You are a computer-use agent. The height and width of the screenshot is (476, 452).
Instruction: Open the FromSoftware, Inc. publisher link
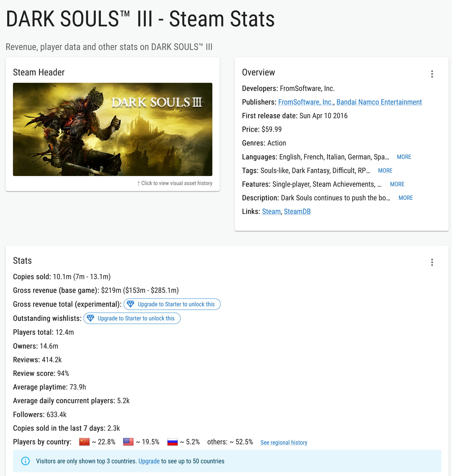click(306, 102)
